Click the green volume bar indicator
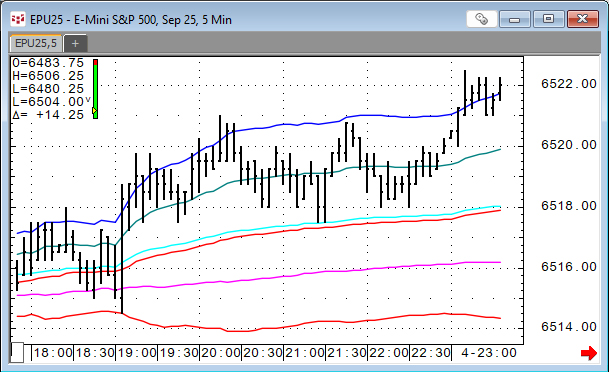 96,89
